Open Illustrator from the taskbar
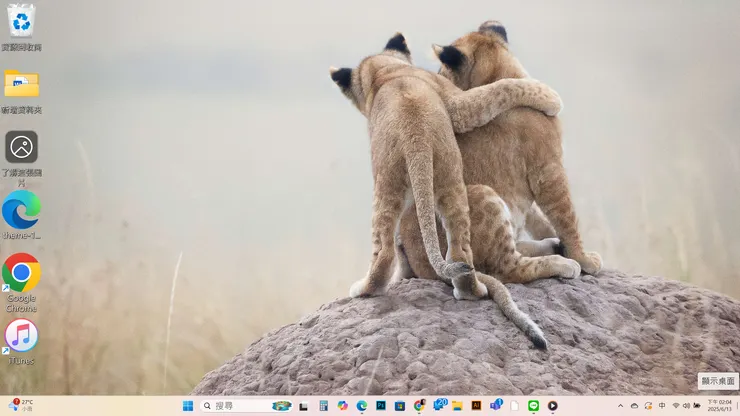Image resolution: width=740 pixels, height=416 pixels. [x=476, y=406]
